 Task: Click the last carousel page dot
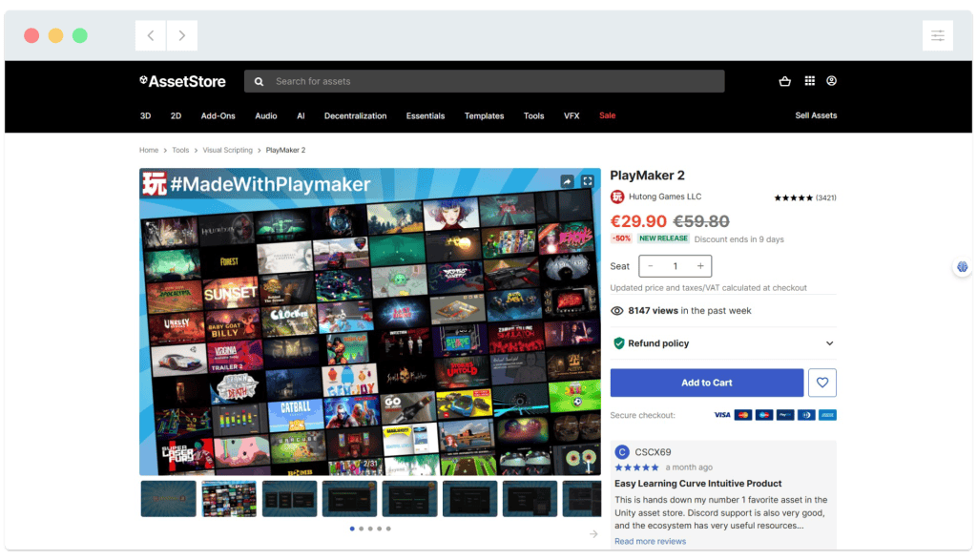click(388, 529)
